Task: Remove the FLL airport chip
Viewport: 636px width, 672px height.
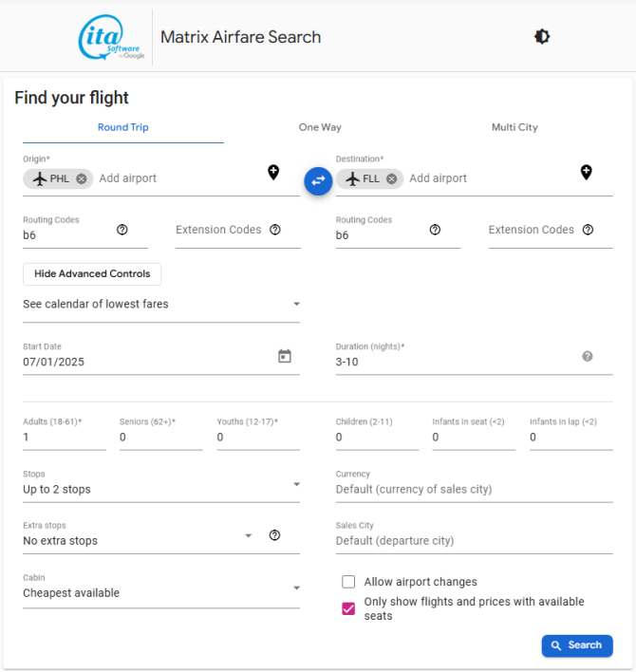Action: pos(391,178)
